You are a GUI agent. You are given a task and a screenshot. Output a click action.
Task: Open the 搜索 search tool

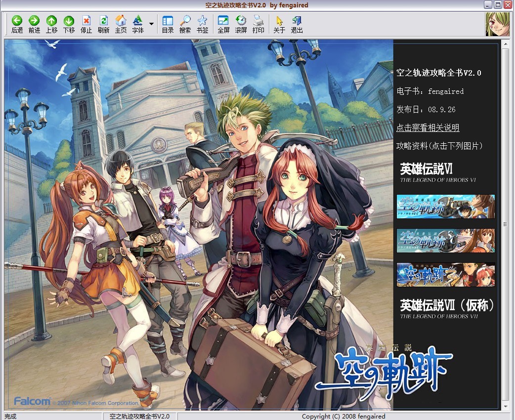185,24
